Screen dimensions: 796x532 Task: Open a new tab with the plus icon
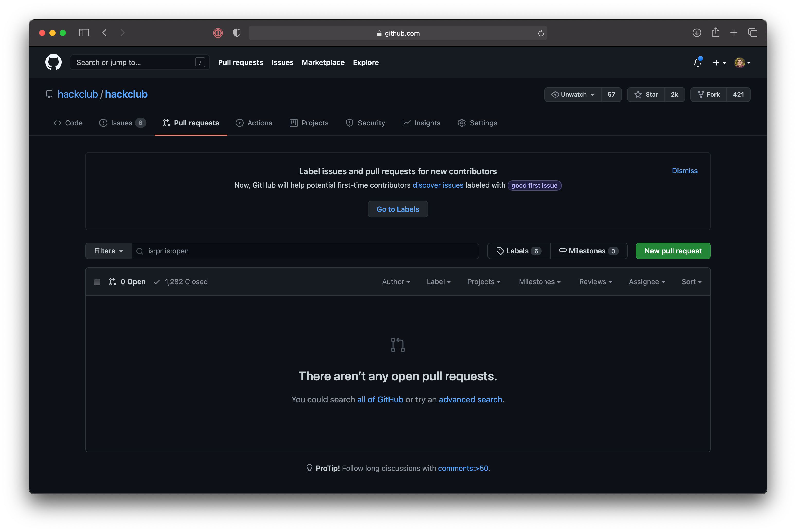734,33
